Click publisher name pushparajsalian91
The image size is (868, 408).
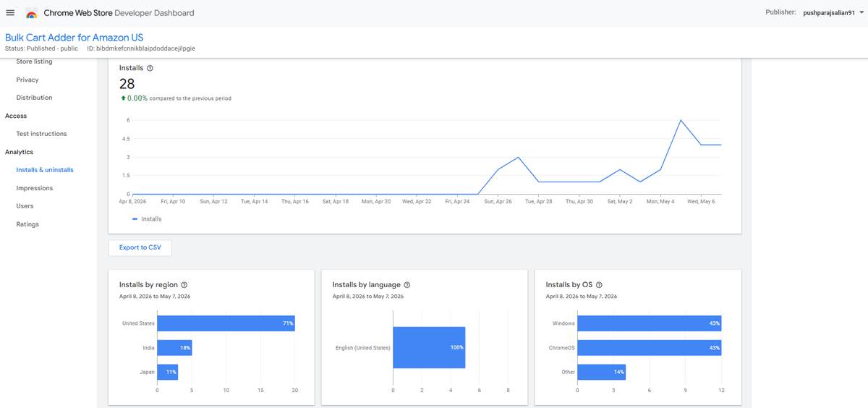click(x=828, y=12)
